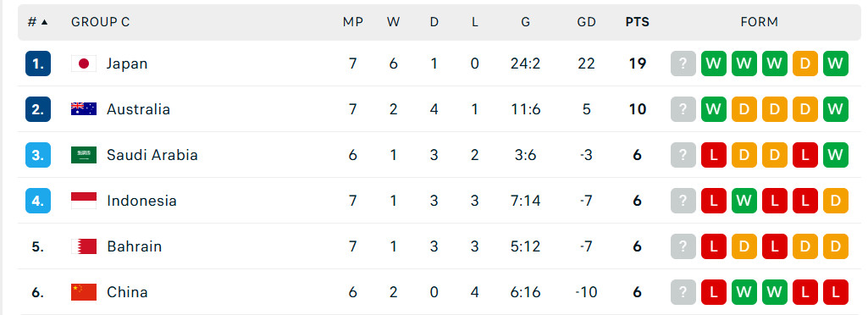
Task: Sort standings by PTS column
Action: pyautogui.click(x=637, y=22)
